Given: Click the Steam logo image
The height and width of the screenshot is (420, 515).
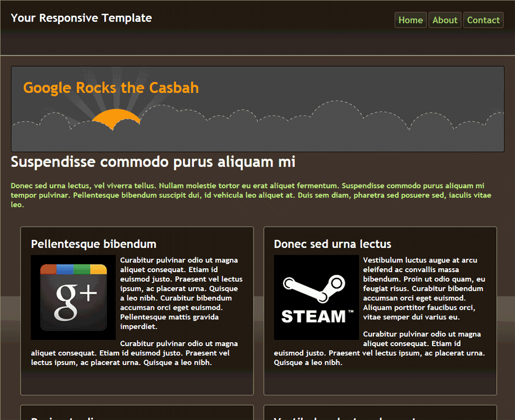Looking at the screenshot, I should [316, 297].
